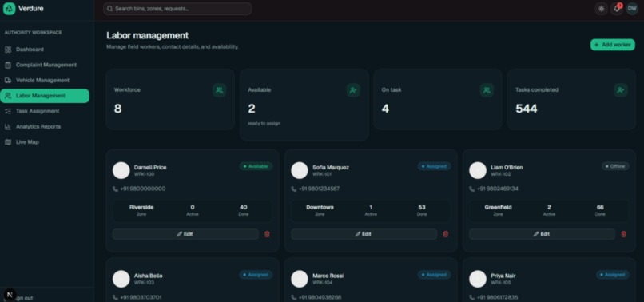Image resolution: width=644 pixels, height=302 pixels.
Task: Click the WRK-101 worker ID
Action: (x=323, y=175)
